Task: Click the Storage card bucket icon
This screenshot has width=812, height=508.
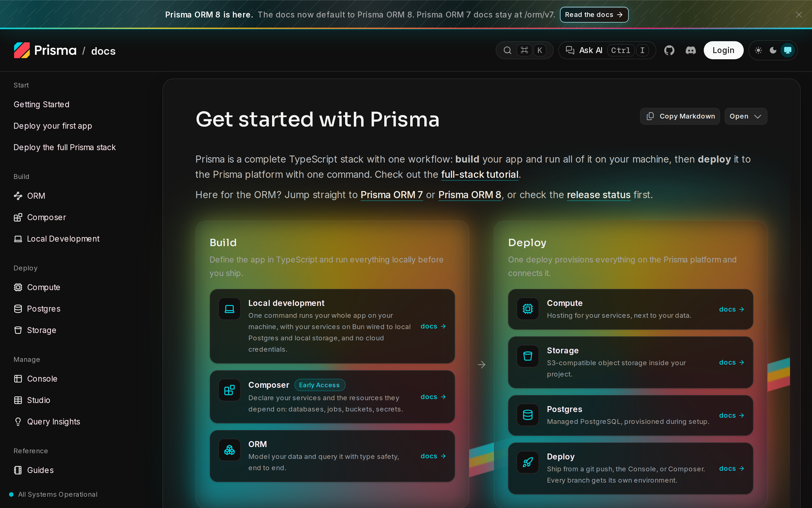Action: (528, 356)
